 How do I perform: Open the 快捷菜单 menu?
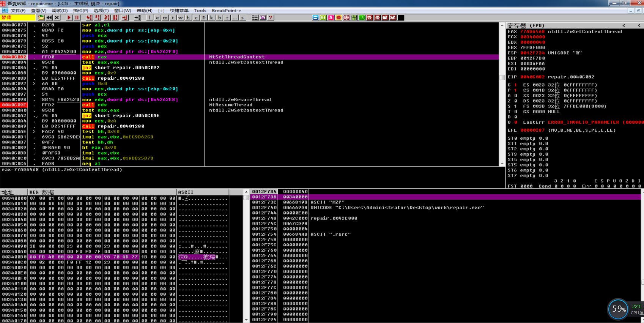point(179,11)
